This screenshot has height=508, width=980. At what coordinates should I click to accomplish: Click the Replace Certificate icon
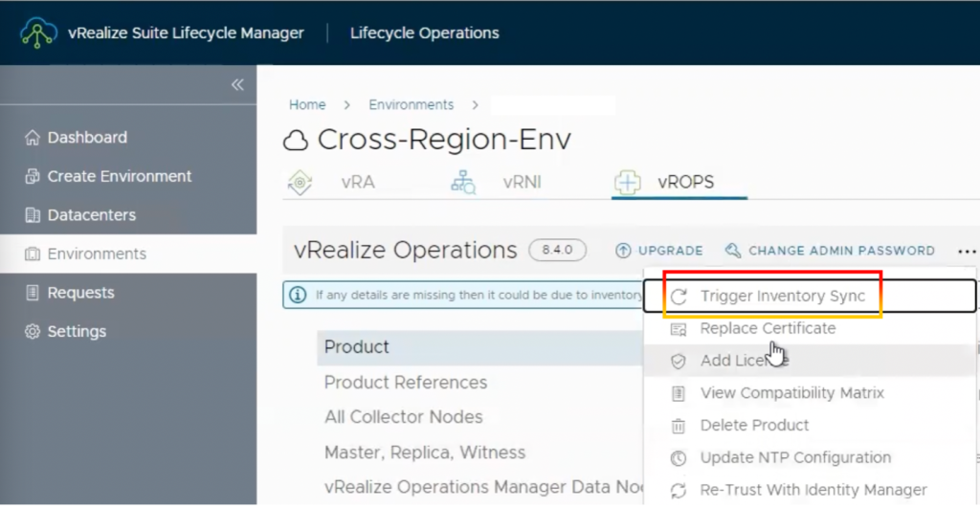pyautogui.click(x=679, y=329)
